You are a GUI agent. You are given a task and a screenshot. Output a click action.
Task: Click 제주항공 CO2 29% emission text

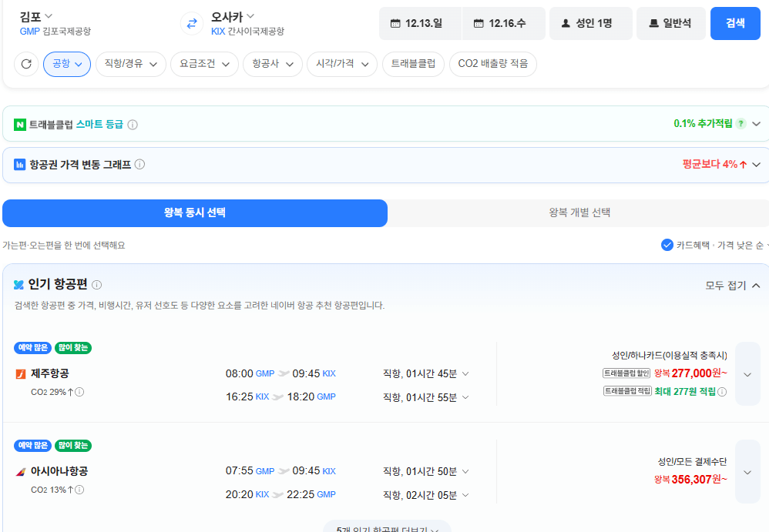coord(52,392)
